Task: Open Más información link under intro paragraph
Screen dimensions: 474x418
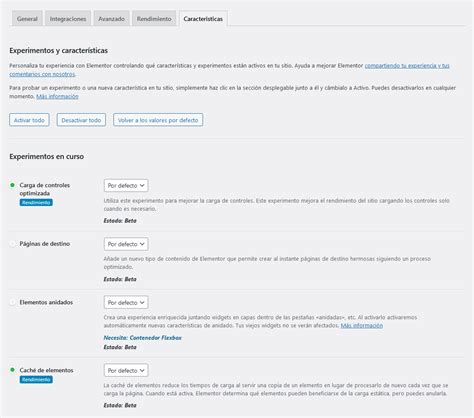Action: pyautogui.click(x=57, y=96)
